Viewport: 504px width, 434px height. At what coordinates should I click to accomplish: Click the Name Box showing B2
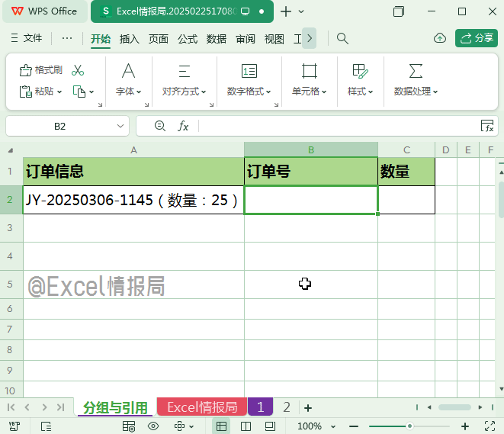tap(60, 126)
